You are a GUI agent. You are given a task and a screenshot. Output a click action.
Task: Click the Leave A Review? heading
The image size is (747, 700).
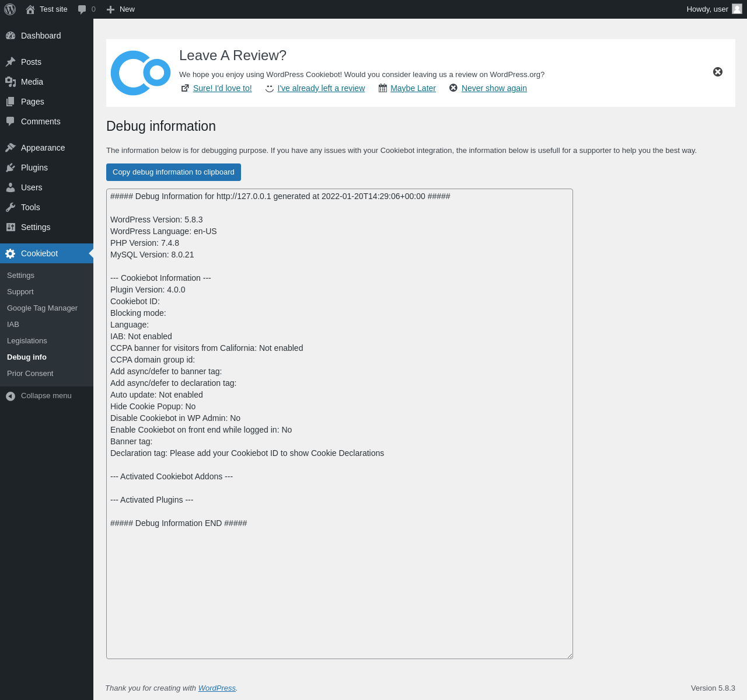233,55
